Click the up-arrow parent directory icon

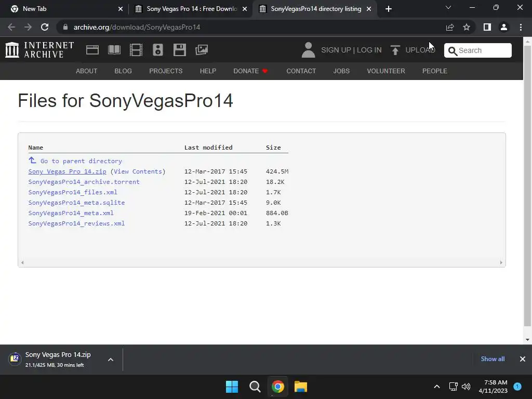[32, 160]
